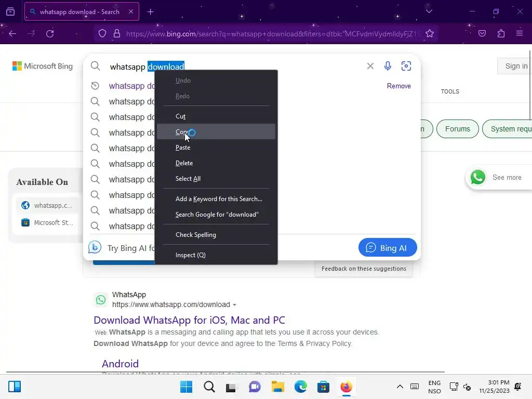Click See more beside WhatsApp icon
The width and height of the screenshot is (532, 399).
click(x=507, y=178)
